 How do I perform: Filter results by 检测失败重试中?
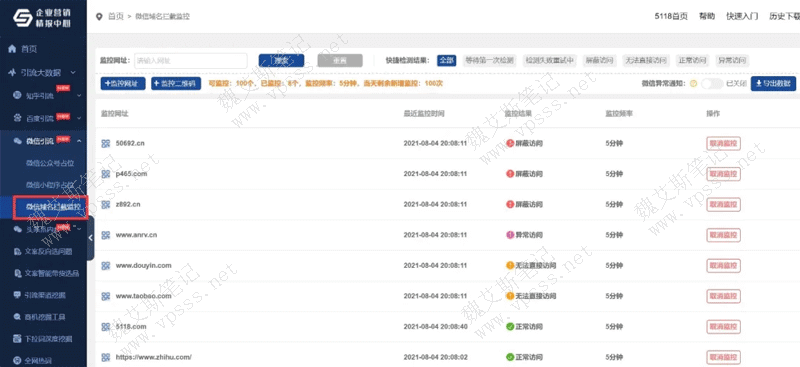(x=550, y=60)
